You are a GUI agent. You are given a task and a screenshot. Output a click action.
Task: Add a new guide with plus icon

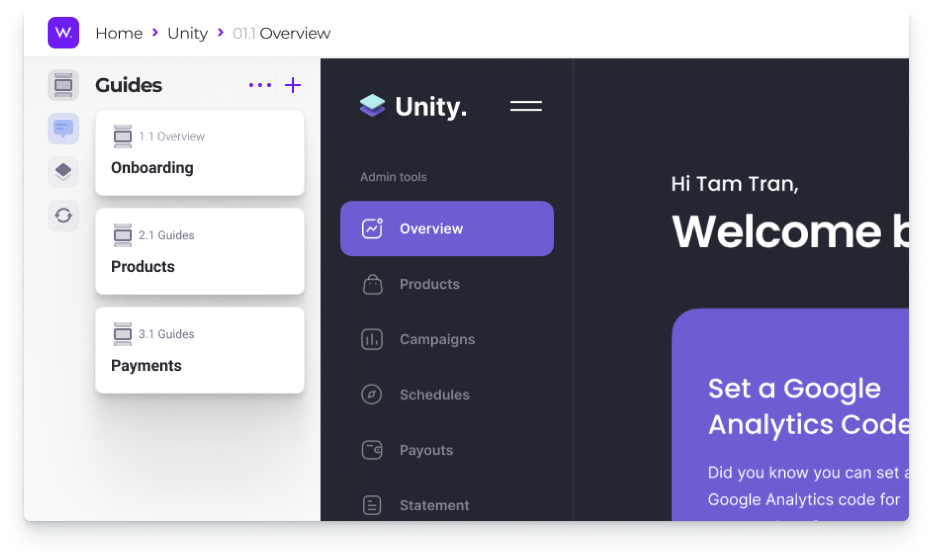click(292, 85)
